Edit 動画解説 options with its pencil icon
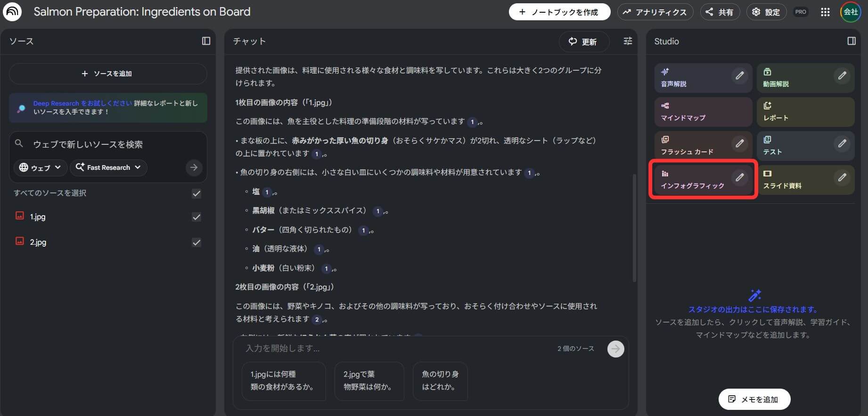 (x=842, y=75)
